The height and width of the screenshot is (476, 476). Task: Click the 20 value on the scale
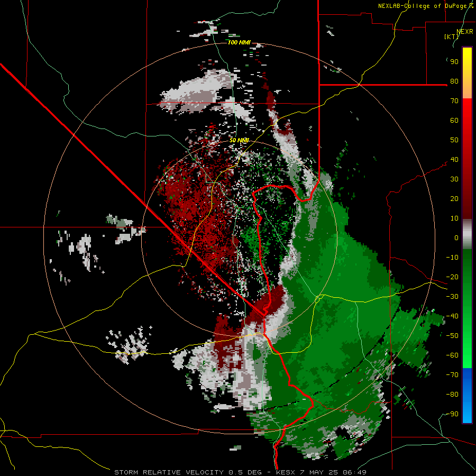[x=454, y=199]
